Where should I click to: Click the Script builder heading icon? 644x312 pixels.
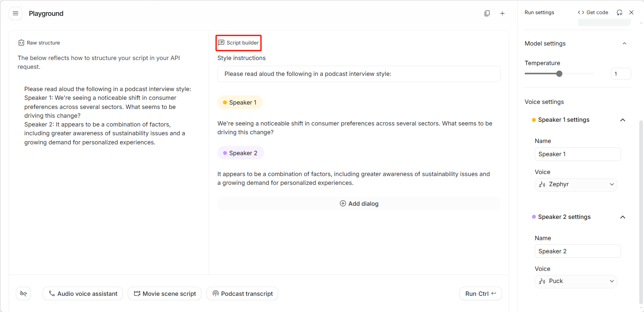coord(221,42)
